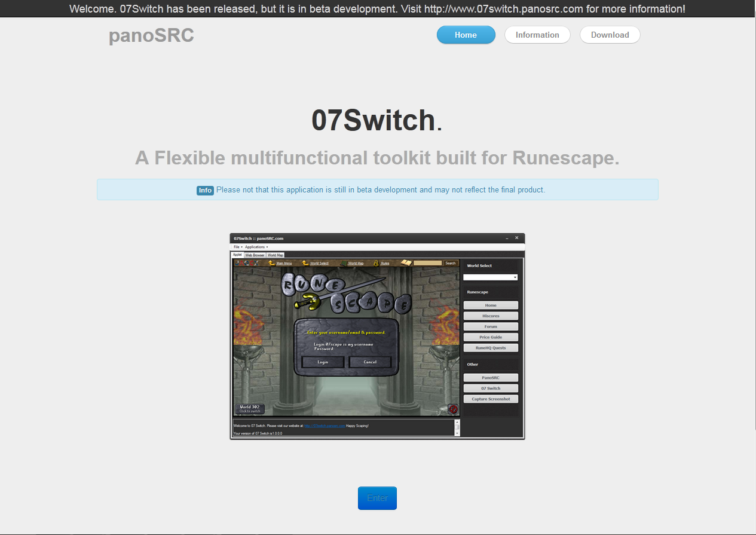756x535 pixels.
Task: Open the 07Switch application screenshot preview
Action: coord(377,337)
